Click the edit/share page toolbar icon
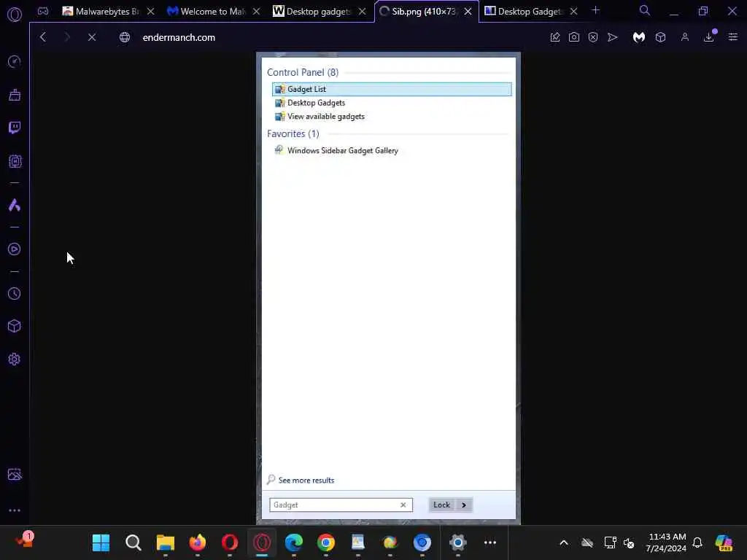This screenshot has height=560, width=747. point(555,37)
